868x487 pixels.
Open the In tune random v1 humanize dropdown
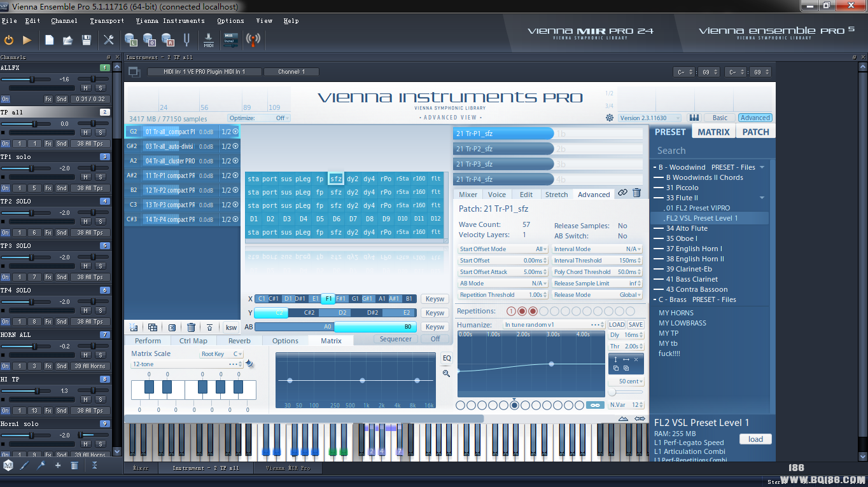554,324
